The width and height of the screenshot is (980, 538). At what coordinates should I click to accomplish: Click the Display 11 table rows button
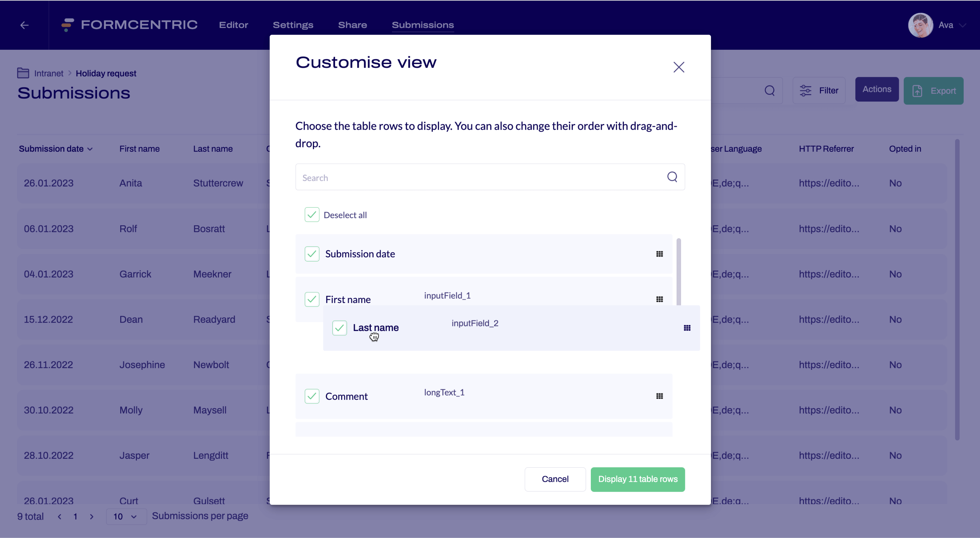638,479
